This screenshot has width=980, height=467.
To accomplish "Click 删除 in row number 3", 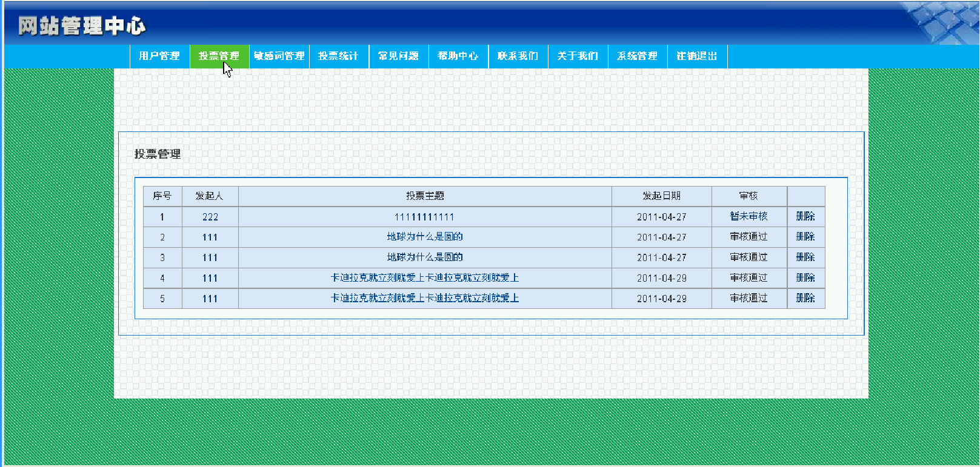I will pyautogui.click(x=805, y=257).
